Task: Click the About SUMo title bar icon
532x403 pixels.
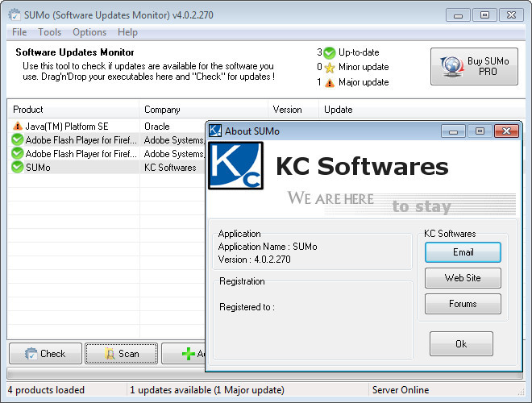Action: pyautogui.click(x=215, y=131)
